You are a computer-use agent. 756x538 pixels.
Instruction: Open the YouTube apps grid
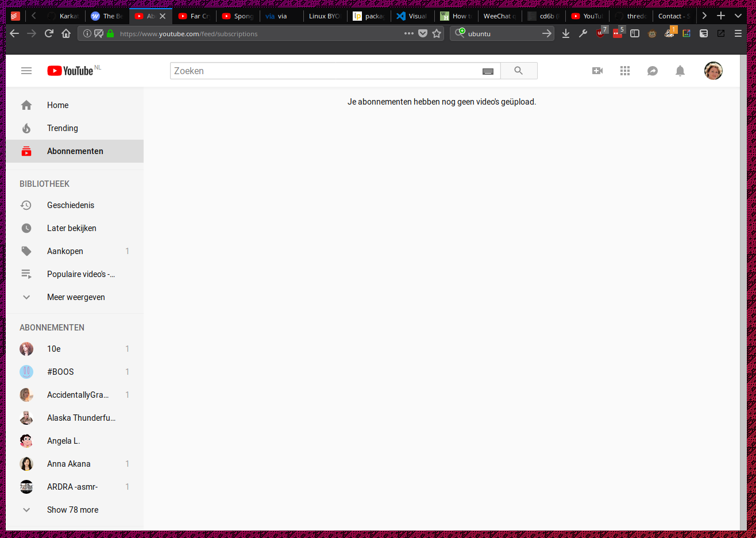click(x=625, y=71)
